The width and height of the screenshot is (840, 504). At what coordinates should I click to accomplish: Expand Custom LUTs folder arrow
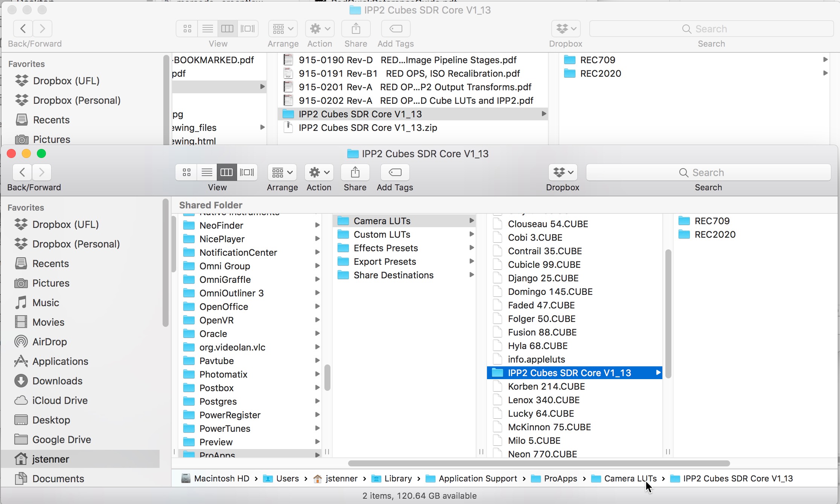click(x=471, y=234)
